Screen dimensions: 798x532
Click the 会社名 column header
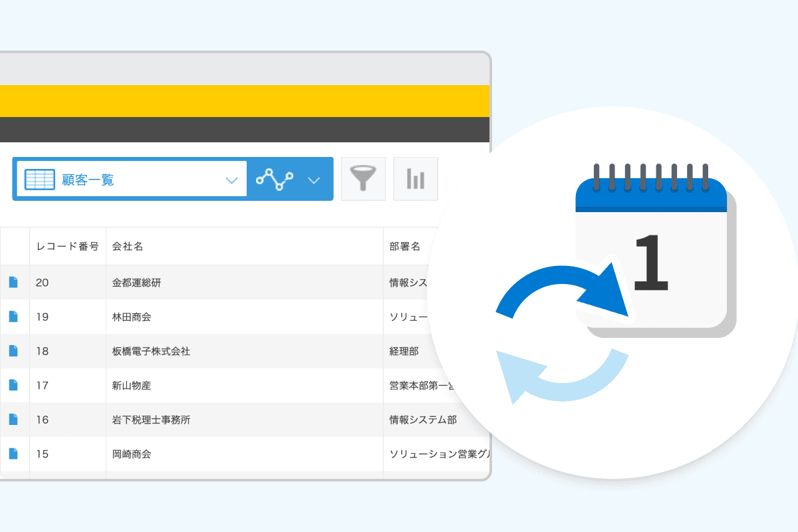click(128, 247)
